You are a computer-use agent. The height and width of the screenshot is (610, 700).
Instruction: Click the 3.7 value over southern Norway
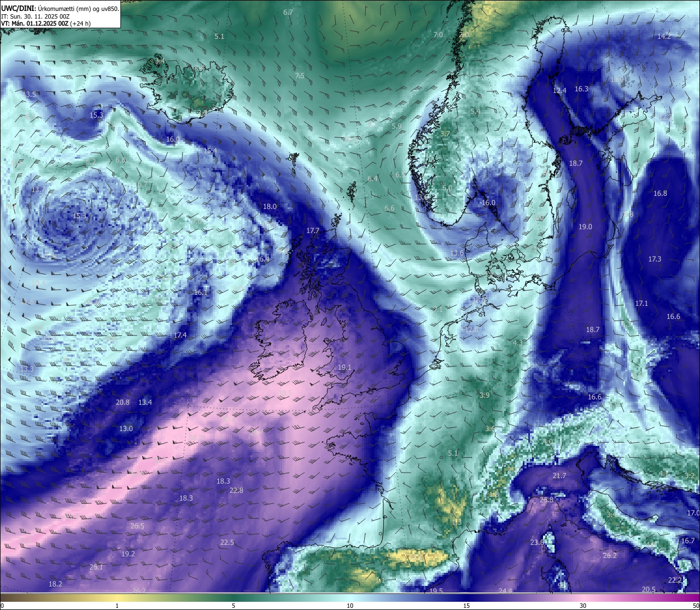[445, 133]
